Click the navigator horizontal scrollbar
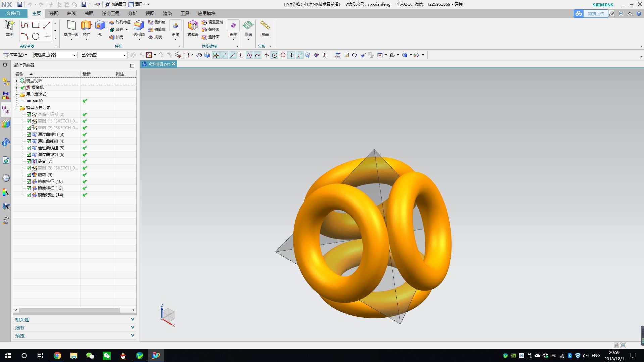Image resolution: width=644 pixels, height=362 pixels. (x=69, y=310)
